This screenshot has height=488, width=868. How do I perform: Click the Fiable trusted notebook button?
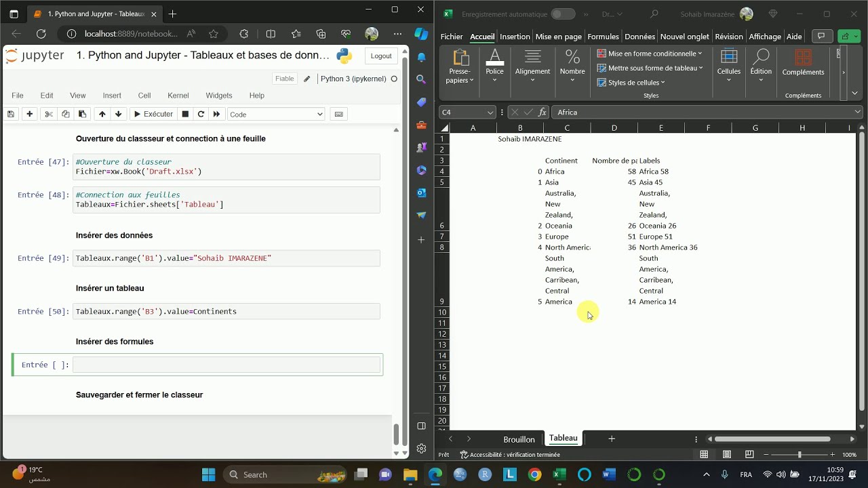[x=285, y=79]
